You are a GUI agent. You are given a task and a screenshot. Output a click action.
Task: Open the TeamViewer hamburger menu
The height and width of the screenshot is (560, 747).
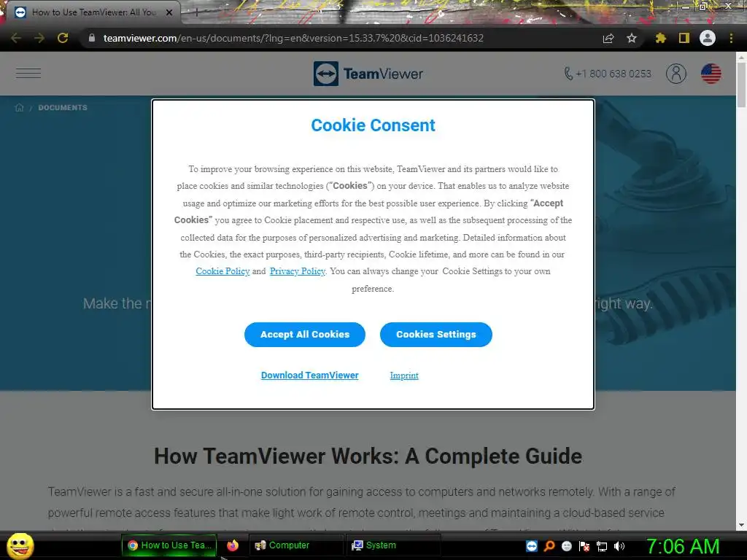click(28, 74)
